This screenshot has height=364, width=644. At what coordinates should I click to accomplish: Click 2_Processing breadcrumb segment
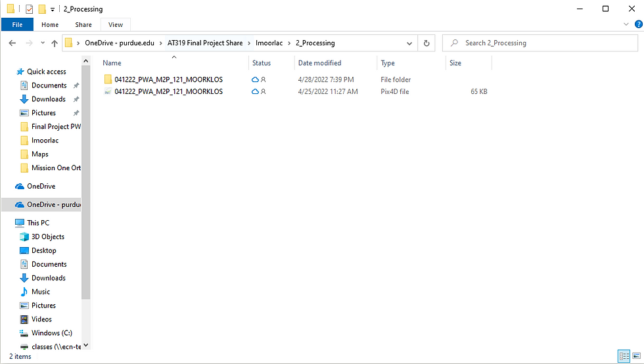point(315,43)
